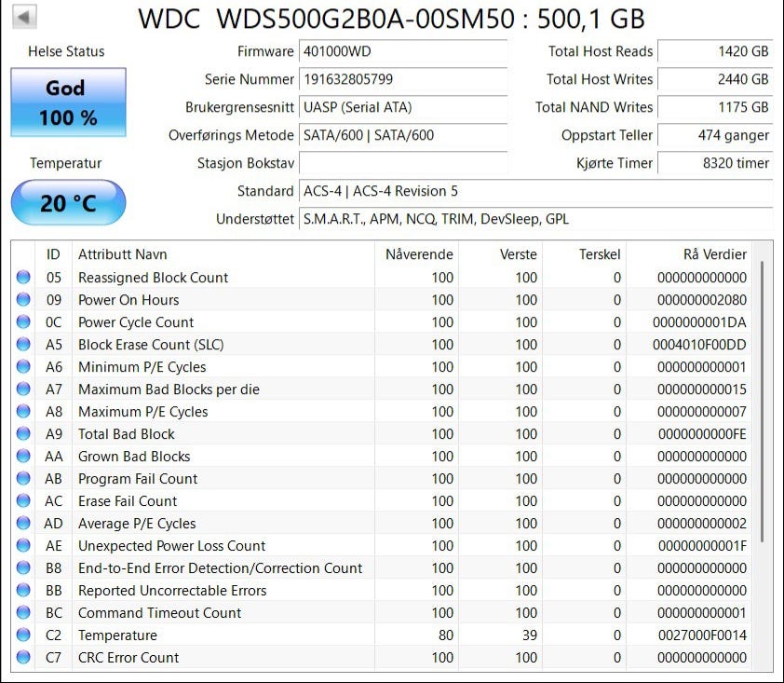The width and height of the screenshot is (784, 683).
Task: Click the status icon for CRC Error Count
Action: coord(23,658)
